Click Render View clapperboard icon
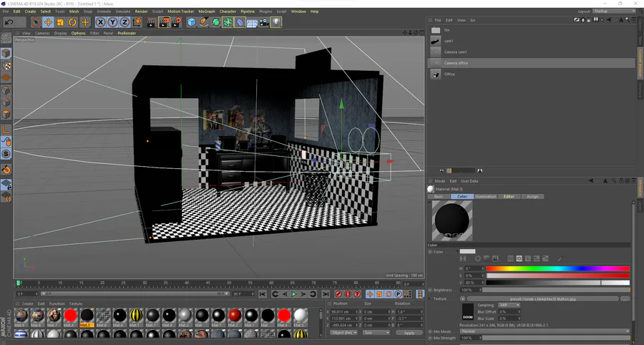 (x=152, y=22)
